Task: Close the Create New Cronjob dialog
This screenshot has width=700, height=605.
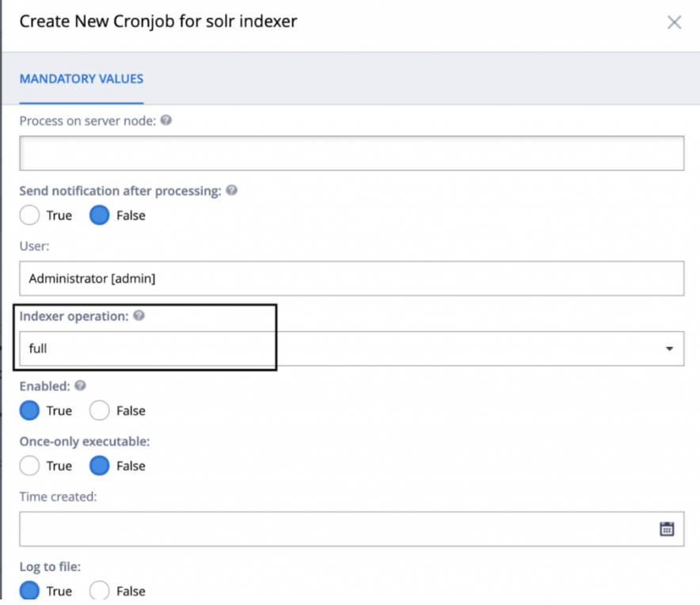Action: [674, 22]
